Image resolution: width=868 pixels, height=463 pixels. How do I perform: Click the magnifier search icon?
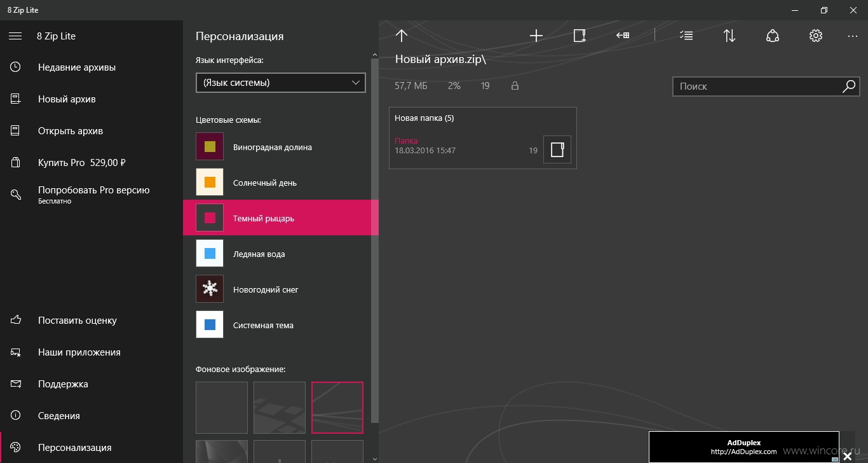[849, 86]
